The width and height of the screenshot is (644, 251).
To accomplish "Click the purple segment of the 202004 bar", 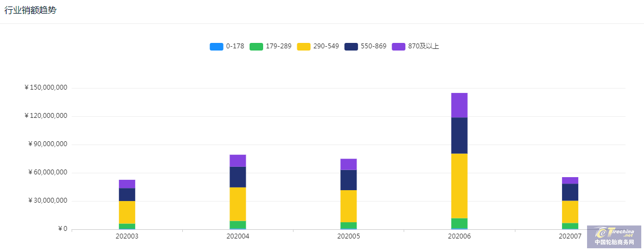I will pyautogui.click(x=238, y=160).
